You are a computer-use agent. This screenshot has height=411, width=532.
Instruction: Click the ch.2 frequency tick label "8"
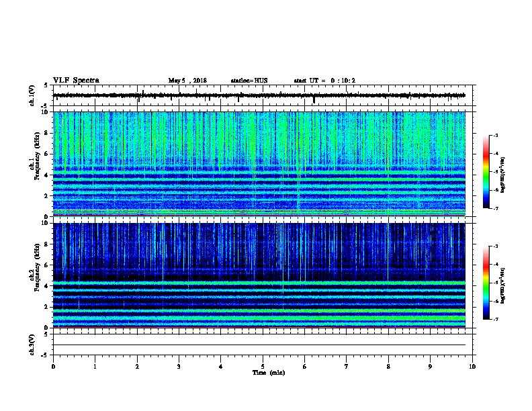[47, 244]
